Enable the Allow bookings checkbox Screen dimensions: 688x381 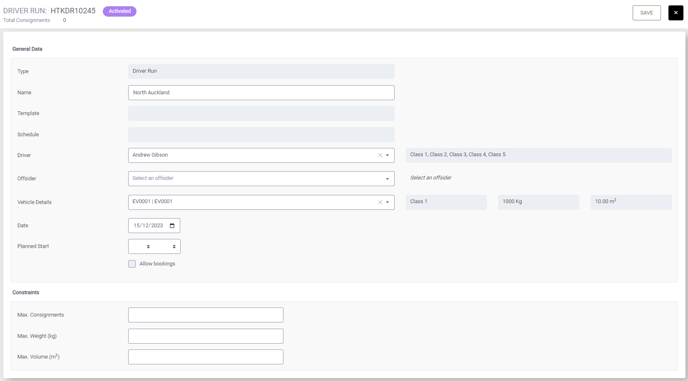coord(132,264)
